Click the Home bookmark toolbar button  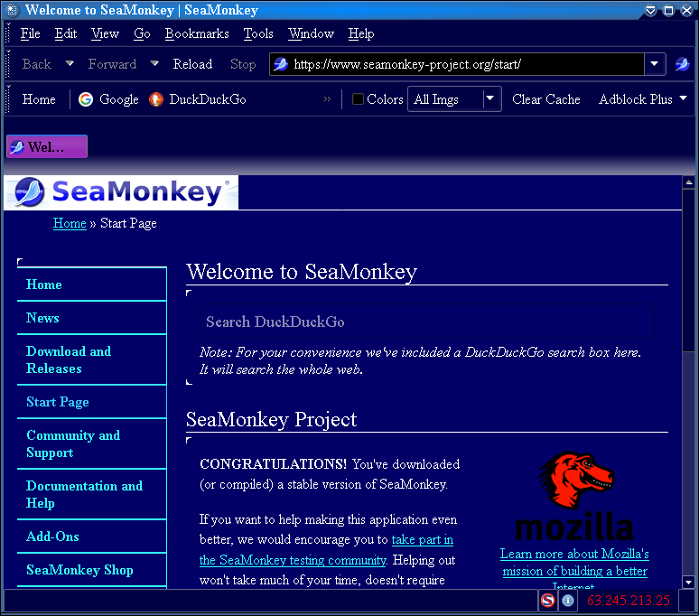point(39,99)
